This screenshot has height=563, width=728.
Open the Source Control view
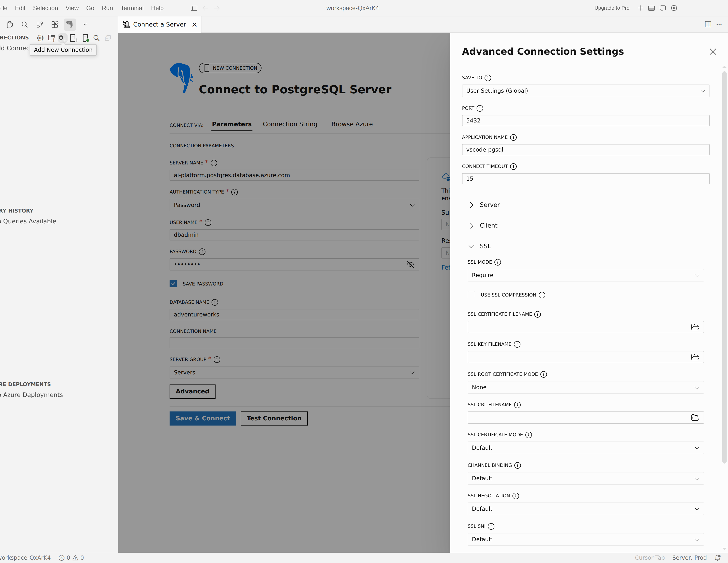[40, 24]
